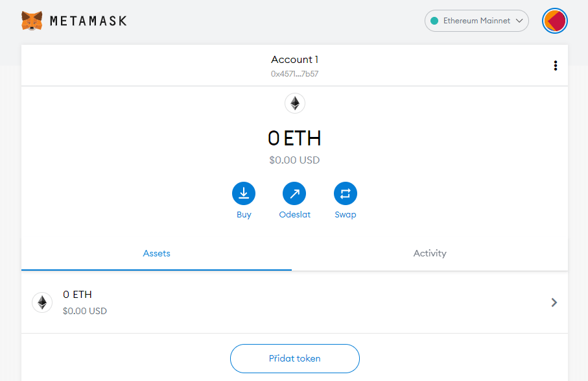Click the Swap label text
The width and height of the screenshot is (588, 381).
(x=345, y=215)
